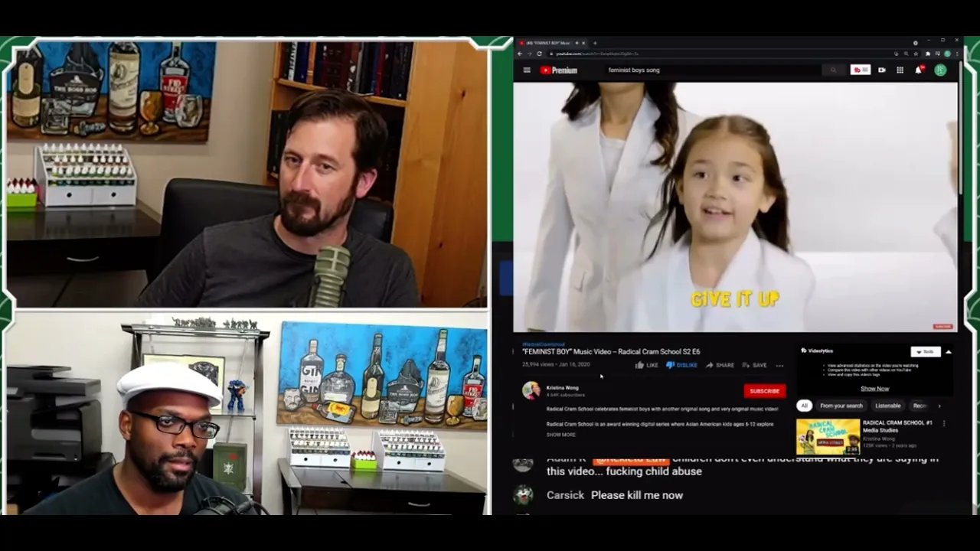Click commenter name 'Carsick' in chat overlay
Viewport: 980px width, 551px height.
pos(565,495)
